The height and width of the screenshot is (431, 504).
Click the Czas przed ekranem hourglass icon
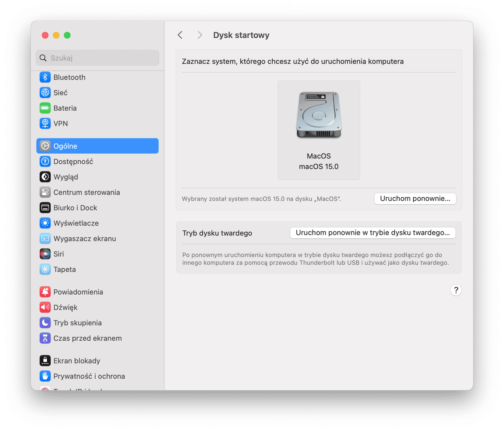(45, 338)
